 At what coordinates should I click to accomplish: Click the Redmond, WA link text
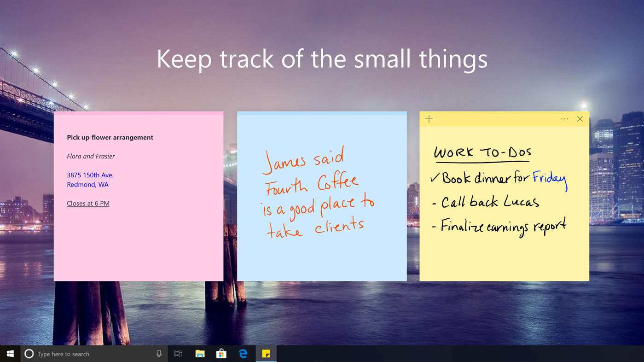87,184
